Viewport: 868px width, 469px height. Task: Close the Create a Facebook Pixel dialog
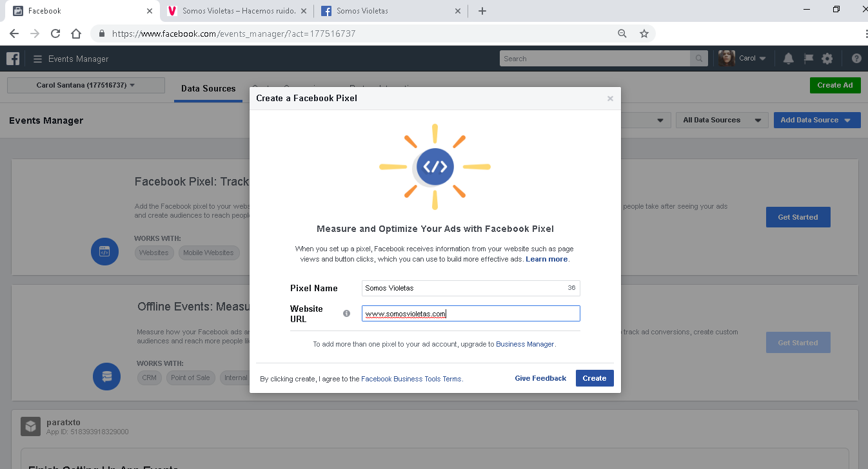[x=610, y=99]
